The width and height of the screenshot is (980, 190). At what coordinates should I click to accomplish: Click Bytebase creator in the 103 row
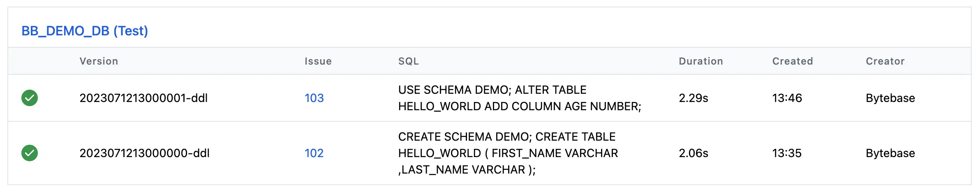click(890, 98)
